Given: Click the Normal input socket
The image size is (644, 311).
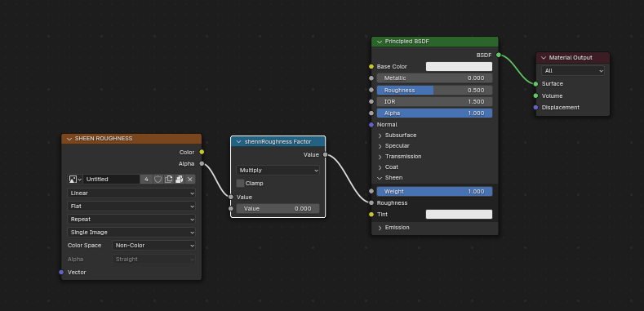Looking at the screenshot, I should point(371,125).
